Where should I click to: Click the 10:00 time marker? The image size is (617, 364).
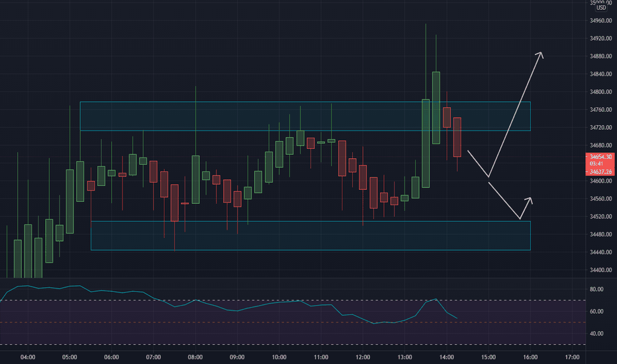(279, 357)
